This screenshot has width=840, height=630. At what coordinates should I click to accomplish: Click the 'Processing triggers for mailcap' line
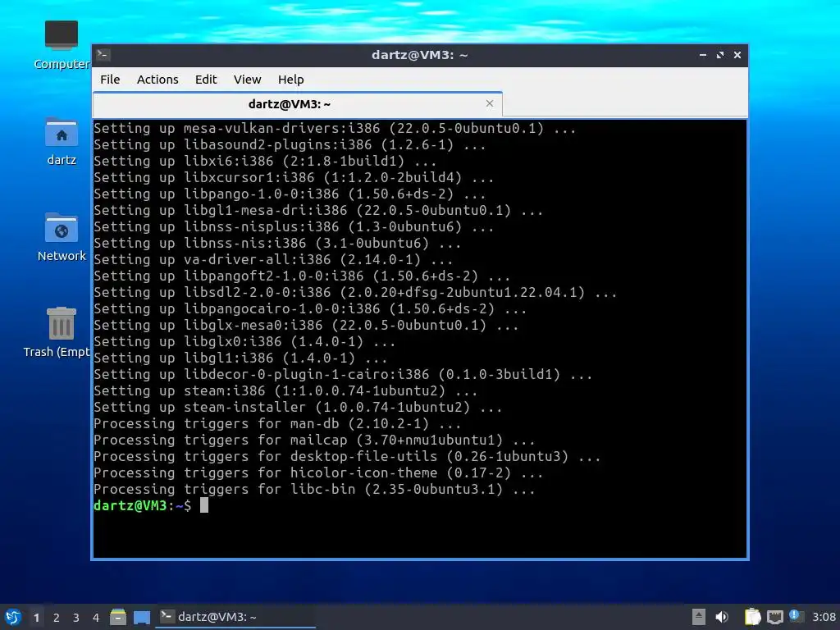[314, 440]
